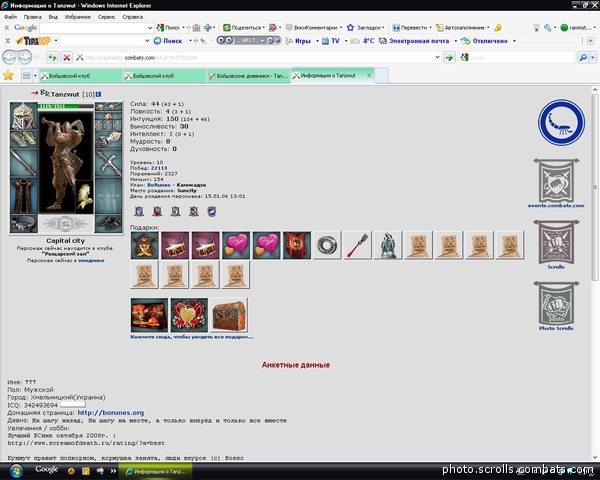Open the pirate skull gift
600x480 pixels.
145,245
